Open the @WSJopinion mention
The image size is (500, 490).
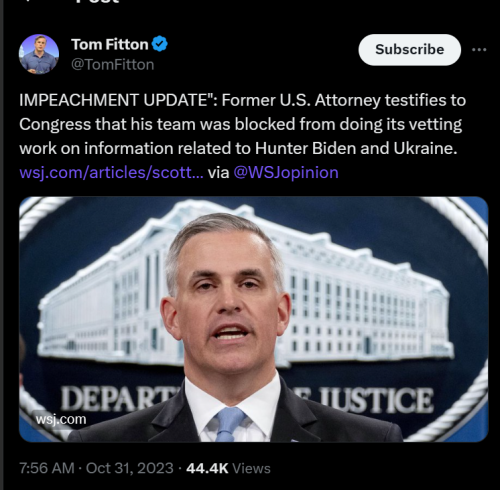click(x=286, y=173)
